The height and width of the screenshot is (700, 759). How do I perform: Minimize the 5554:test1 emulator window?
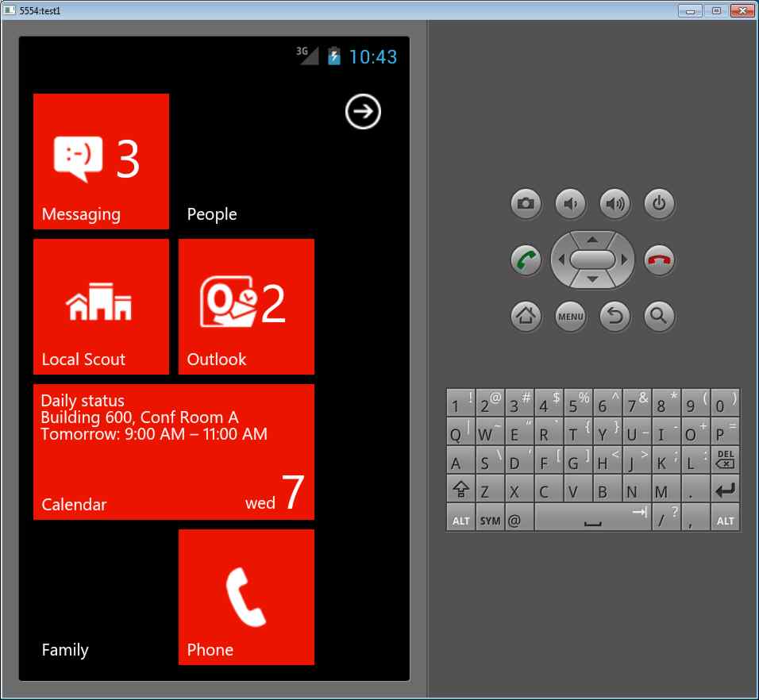(x=690, y=10)
